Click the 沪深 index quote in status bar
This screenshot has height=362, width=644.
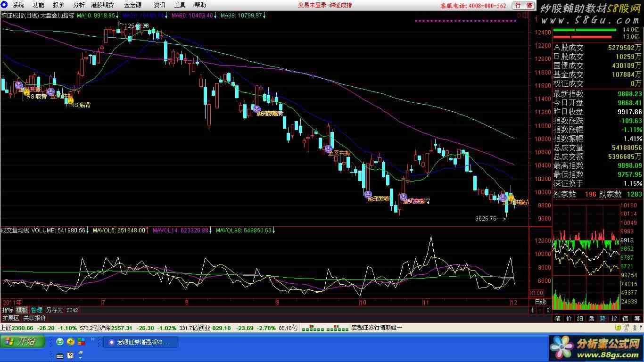[x=148, y=328]
